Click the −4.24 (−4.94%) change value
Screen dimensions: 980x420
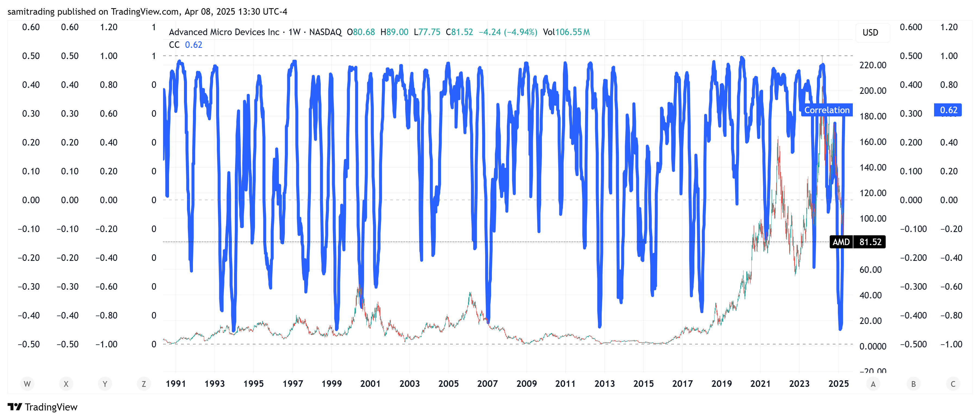tap(508, 32)
